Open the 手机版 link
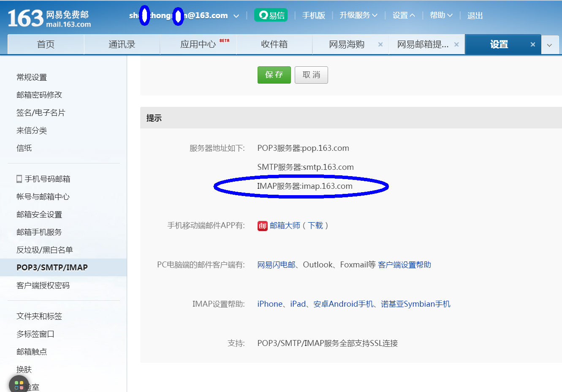Image resolution: width=562 pixels, height=392 pixels. click(x=314, y=15)
